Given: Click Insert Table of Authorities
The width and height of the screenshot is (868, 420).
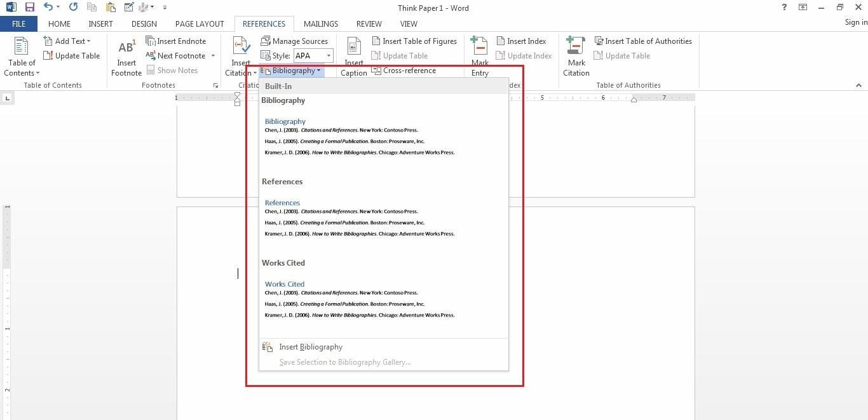Looking at the screenshot, I should (x=643, y=41).
